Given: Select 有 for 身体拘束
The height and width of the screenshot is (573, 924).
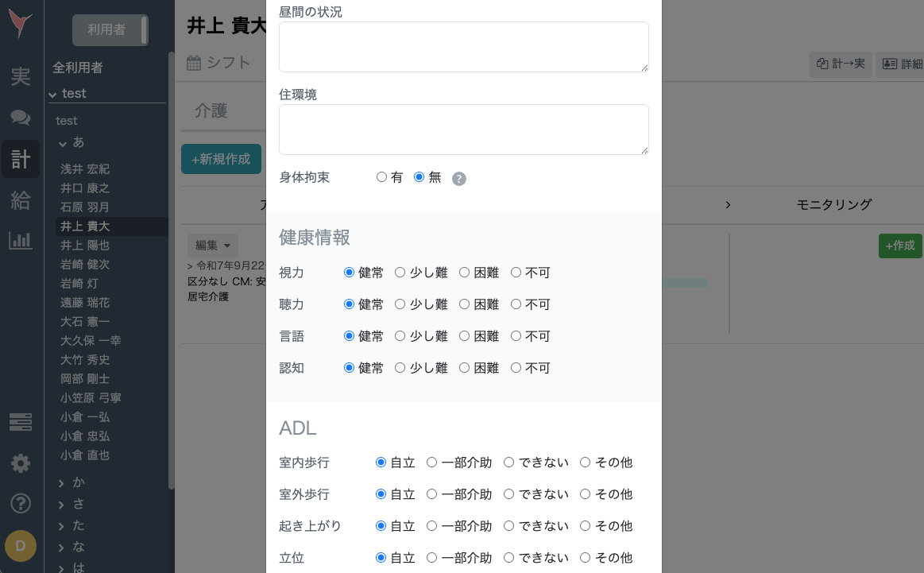Looking at the screenshot, I should 381,177.
